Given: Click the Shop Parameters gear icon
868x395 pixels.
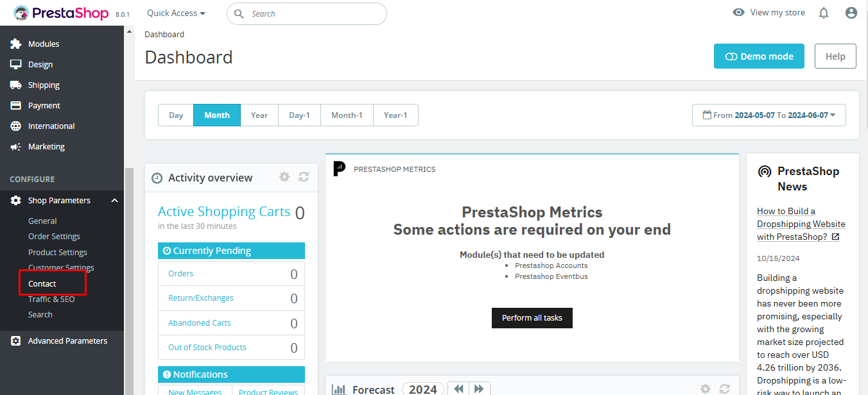Looking at the screenshot, I should 16,201.
